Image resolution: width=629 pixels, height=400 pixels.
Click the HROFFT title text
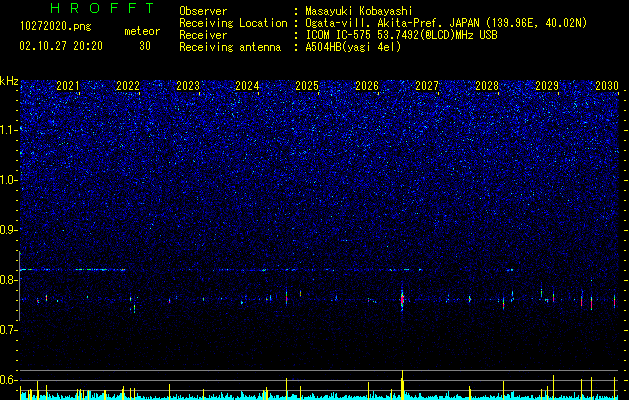click(103, 8)
